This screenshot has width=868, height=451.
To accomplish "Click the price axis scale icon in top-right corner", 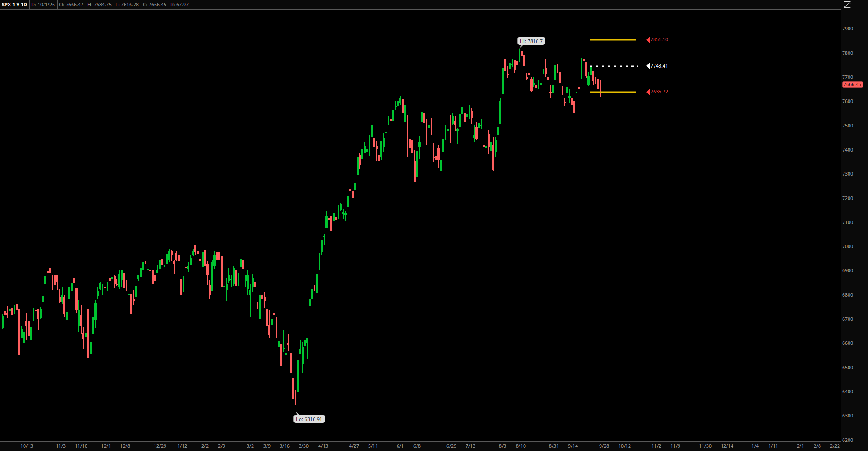I will (847, 5).
